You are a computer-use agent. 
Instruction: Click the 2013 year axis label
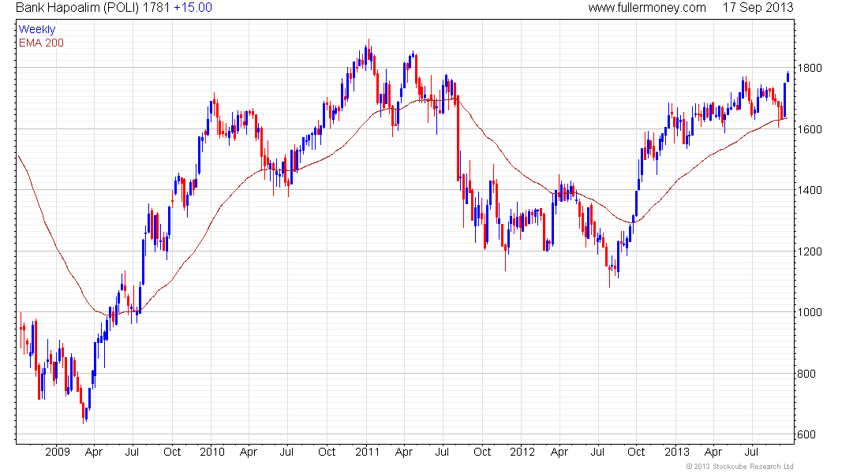click(676, 452)
